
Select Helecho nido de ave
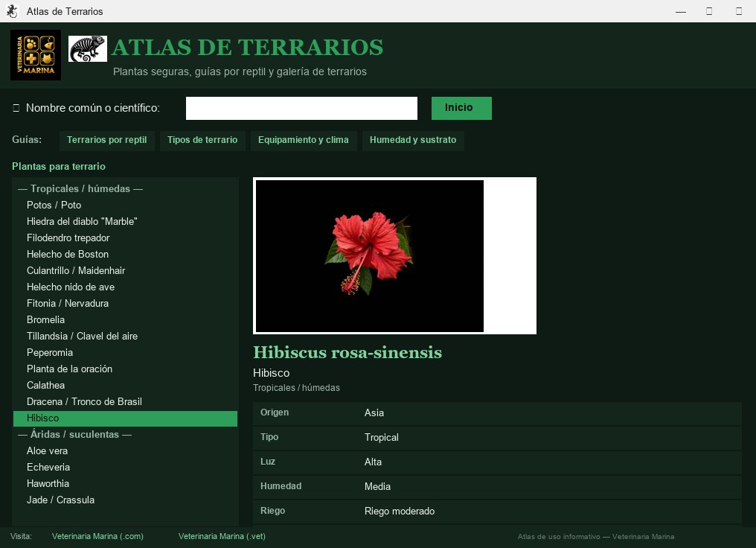pos(125,287)
